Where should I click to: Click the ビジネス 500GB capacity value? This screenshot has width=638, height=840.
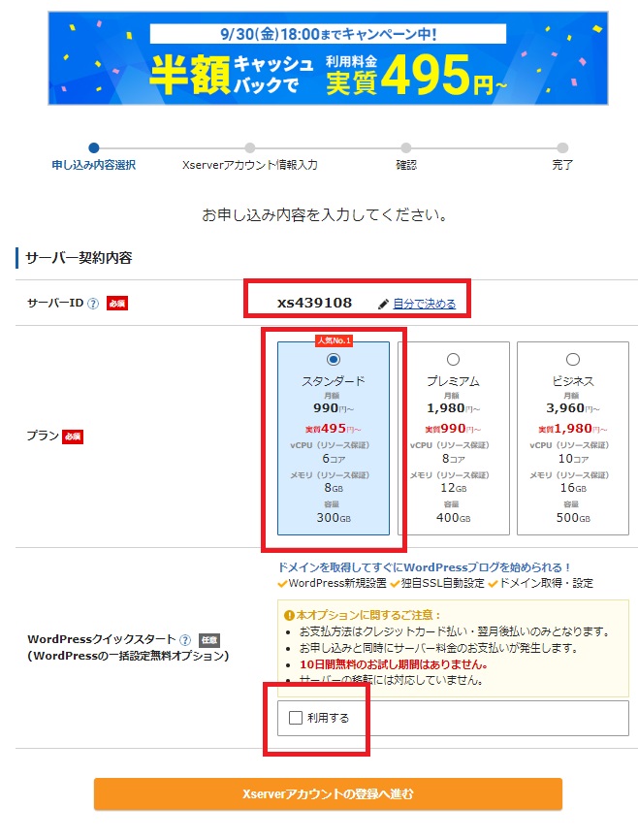pyautogui.click(x=573, y=518)
